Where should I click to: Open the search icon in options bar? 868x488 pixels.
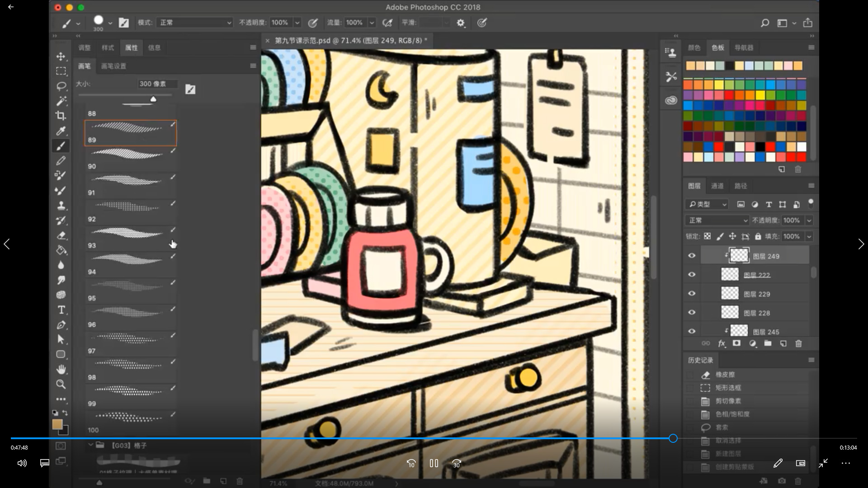click(x=764, y=23)
